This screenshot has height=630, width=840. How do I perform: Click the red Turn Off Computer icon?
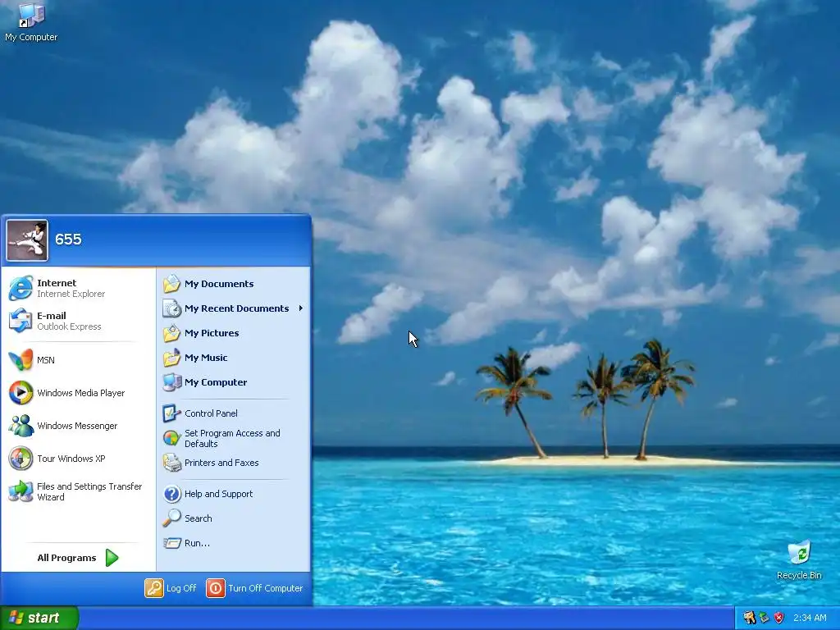click(216, 588)
